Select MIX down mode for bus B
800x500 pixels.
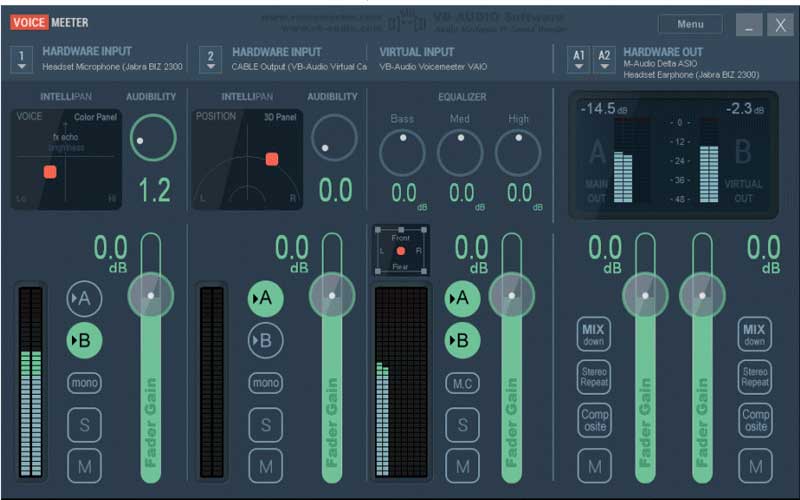click(755, 334)
